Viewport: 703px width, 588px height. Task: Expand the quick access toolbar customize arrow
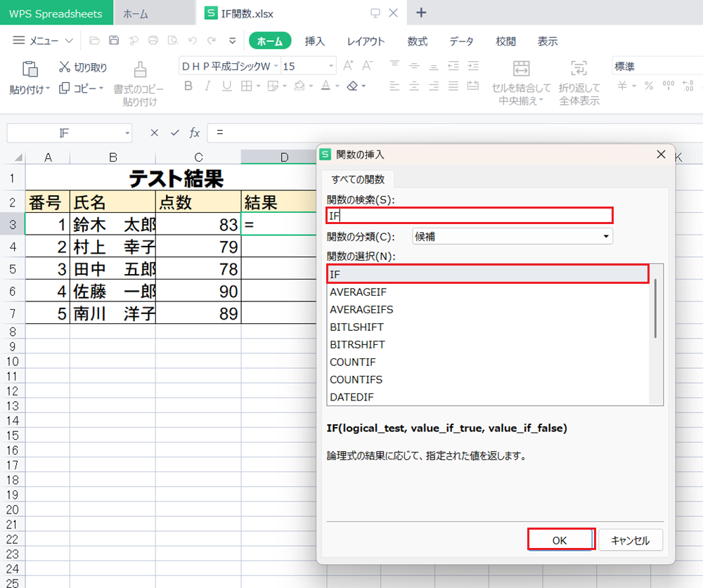232,41
